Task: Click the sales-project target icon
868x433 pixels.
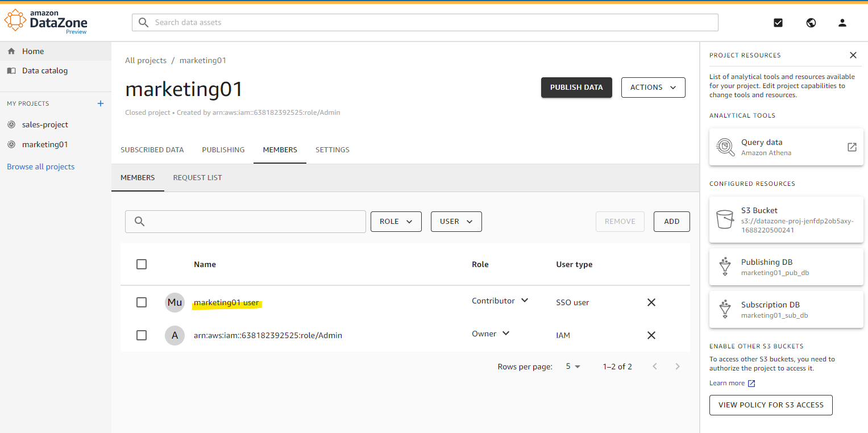Action: (x=11, y=124)
